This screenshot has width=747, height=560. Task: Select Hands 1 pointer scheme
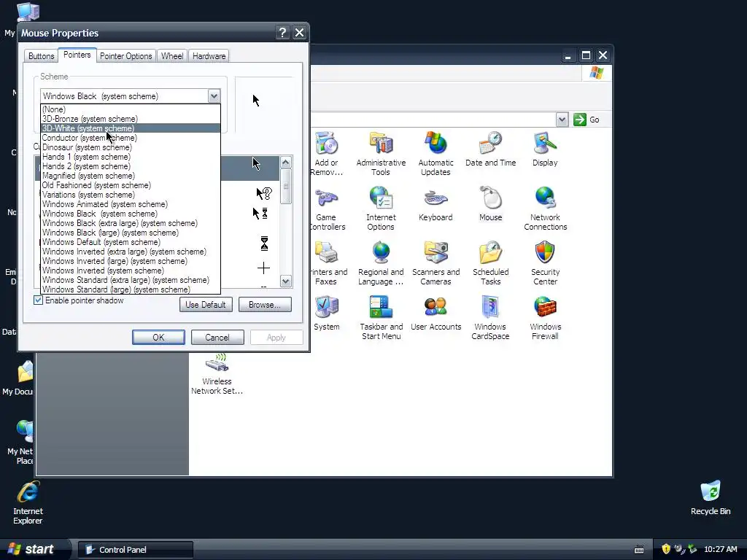coord(131,157)
